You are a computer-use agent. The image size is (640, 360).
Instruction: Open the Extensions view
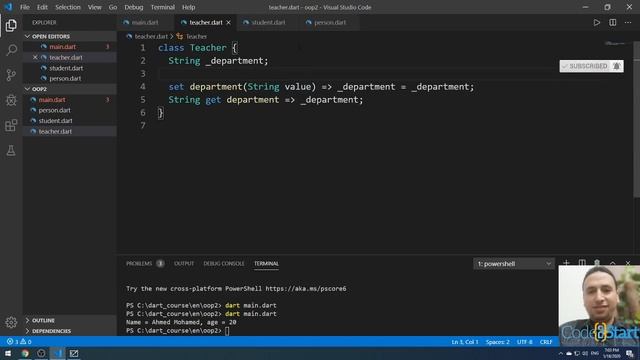pyautogui.click(x=11, y=125)
